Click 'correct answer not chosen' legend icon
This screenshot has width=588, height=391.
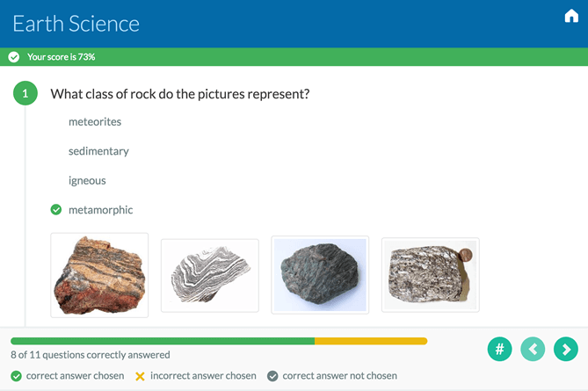coord(272,376)
